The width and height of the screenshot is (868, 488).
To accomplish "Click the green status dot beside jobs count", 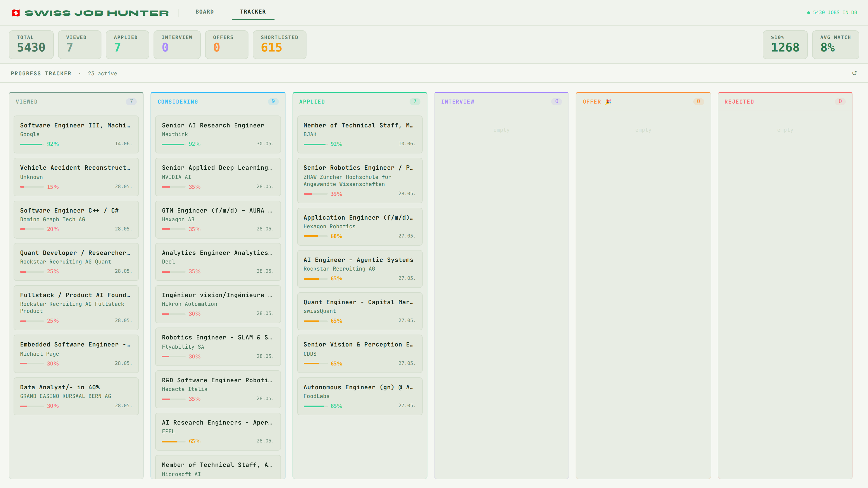I will coord(808,13).
